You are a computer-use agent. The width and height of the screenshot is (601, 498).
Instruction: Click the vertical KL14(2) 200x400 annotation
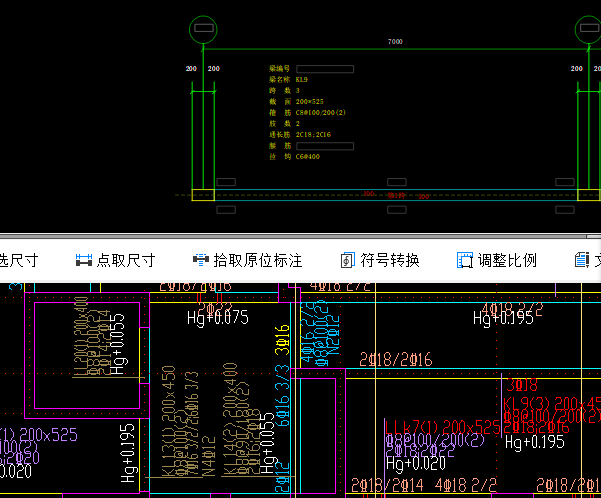click(230, 420)
